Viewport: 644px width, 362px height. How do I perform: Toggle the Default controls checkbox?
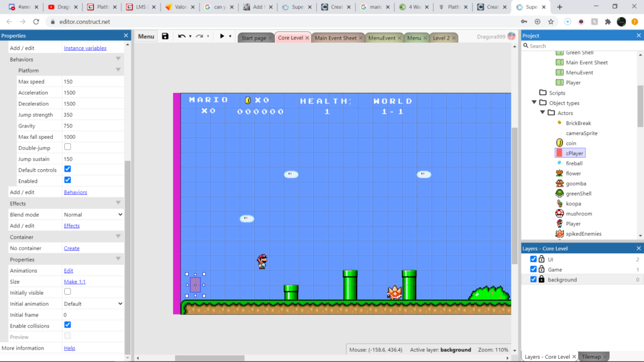click(67, 169)
